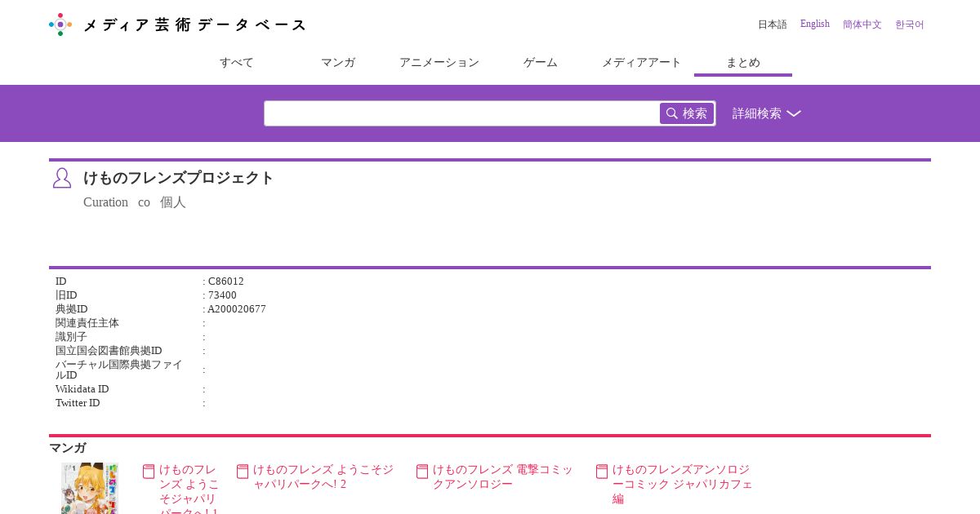Click the manga cover thumbnail image
Image resolution: width=980 pixels, height=514 pixels.
click(90, 488)
